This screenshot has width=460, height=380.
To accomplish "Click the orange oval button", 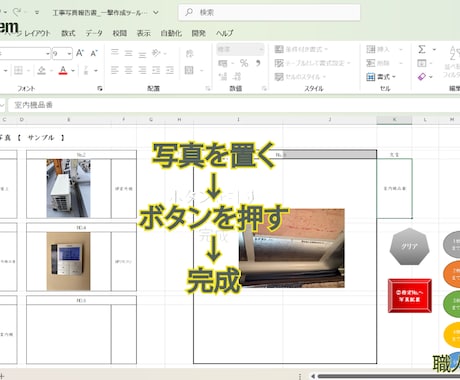I will point(452,274).
